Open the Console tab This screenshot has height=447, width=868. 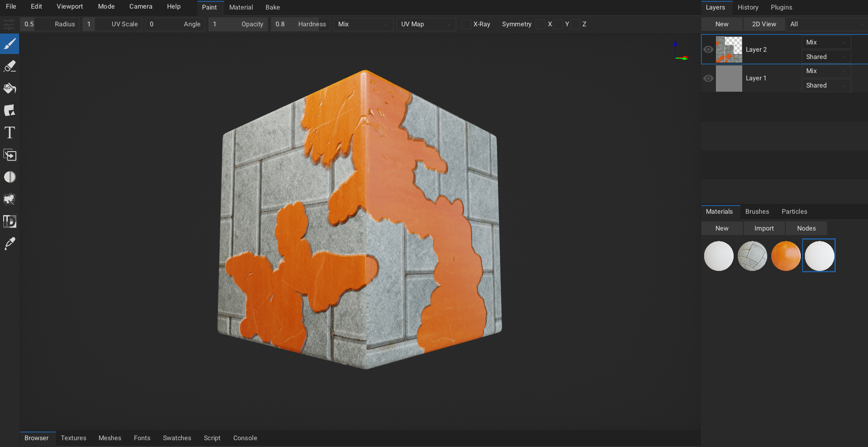(x=245, y=438)
